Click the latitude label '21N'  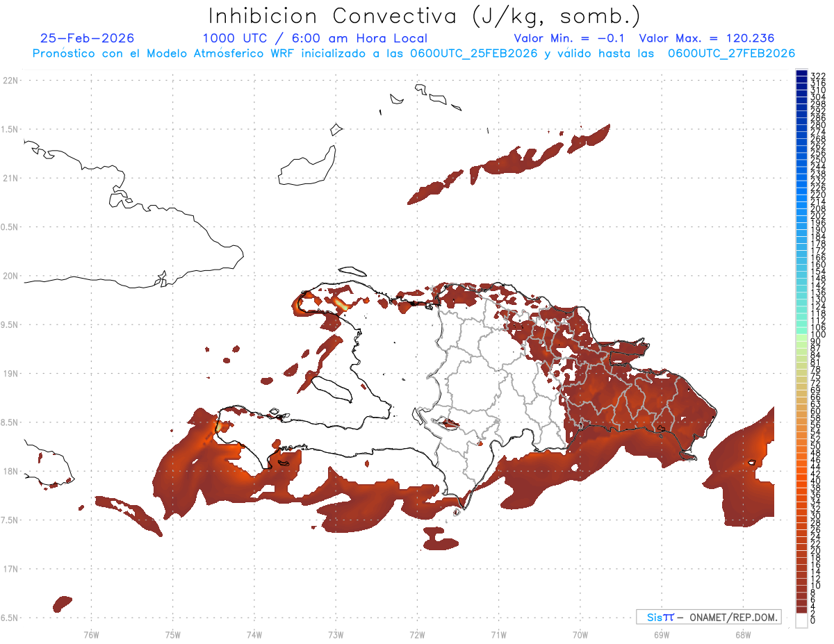click(11, 178)
